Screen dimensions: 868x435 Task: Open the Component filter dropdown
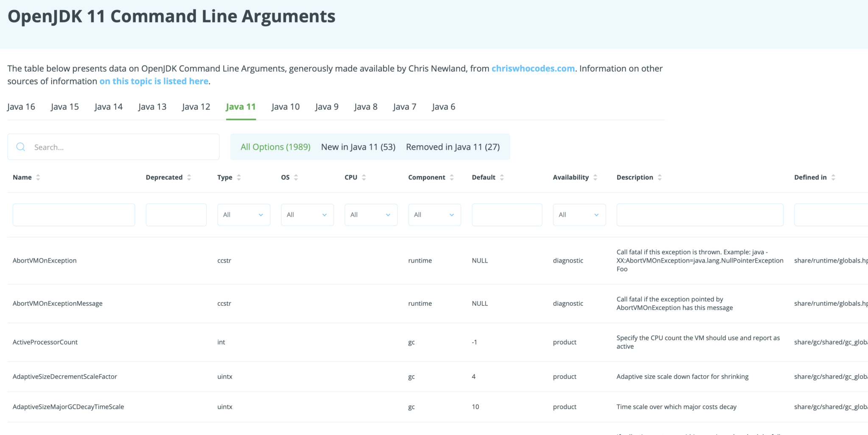[434, 215]
